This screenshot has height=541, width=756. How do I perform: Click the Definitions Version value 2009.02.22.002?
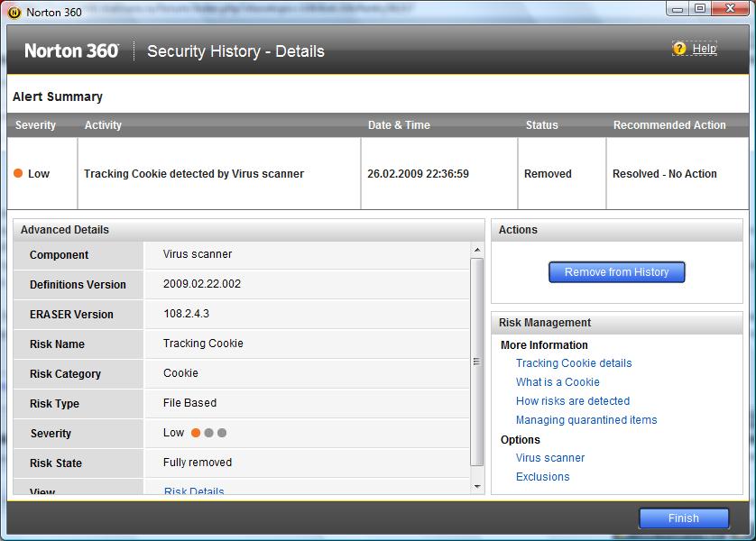[x=201, y=284]
